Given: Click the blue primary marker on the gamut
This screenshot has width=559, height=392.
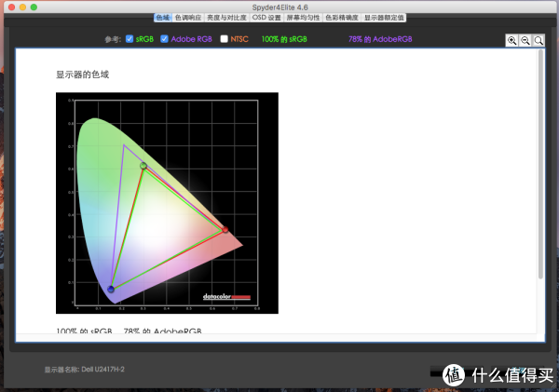Looking at the screenshot, I should [111, 289].
